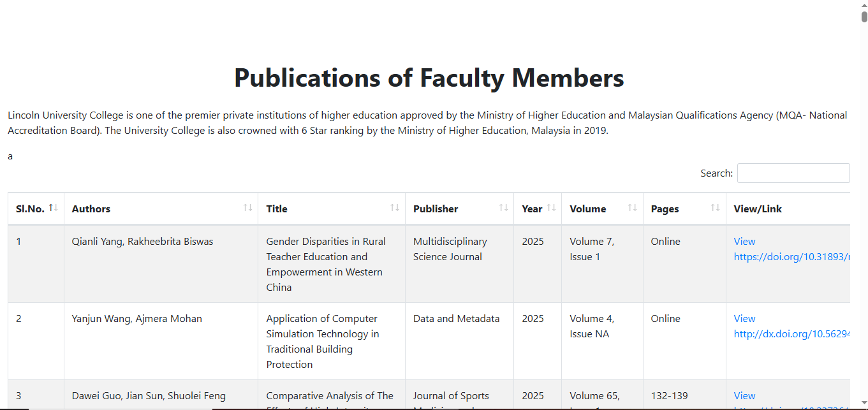868x410 pixels.
Task: Click sort arrows in Authors column header
Action: (x=247, y=208)
